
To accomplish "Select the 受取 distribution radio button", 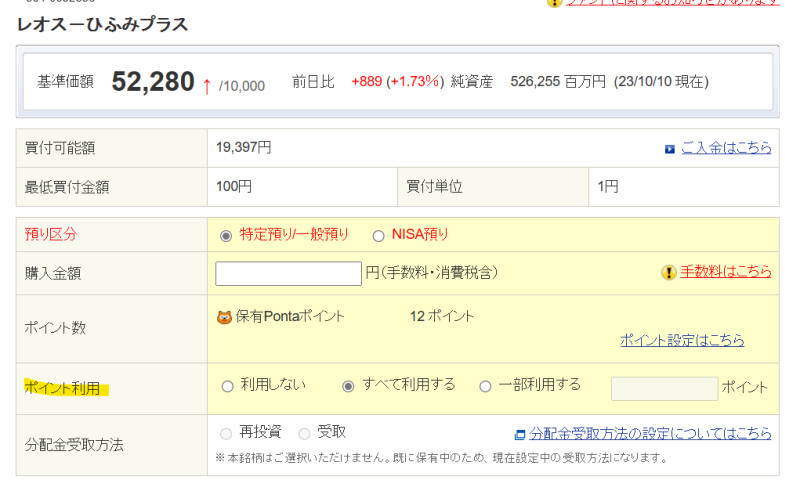I will pos(304,433).
